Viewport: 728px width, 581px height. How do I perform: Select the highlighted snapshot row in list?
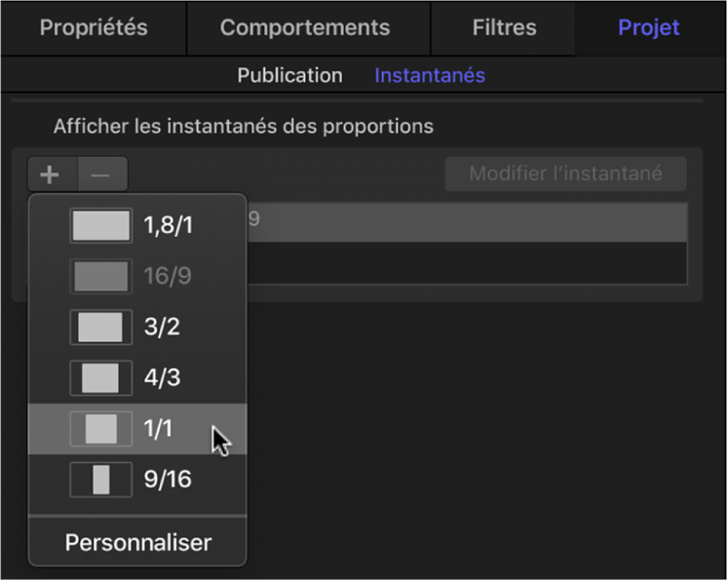click(x=468, y=221)
